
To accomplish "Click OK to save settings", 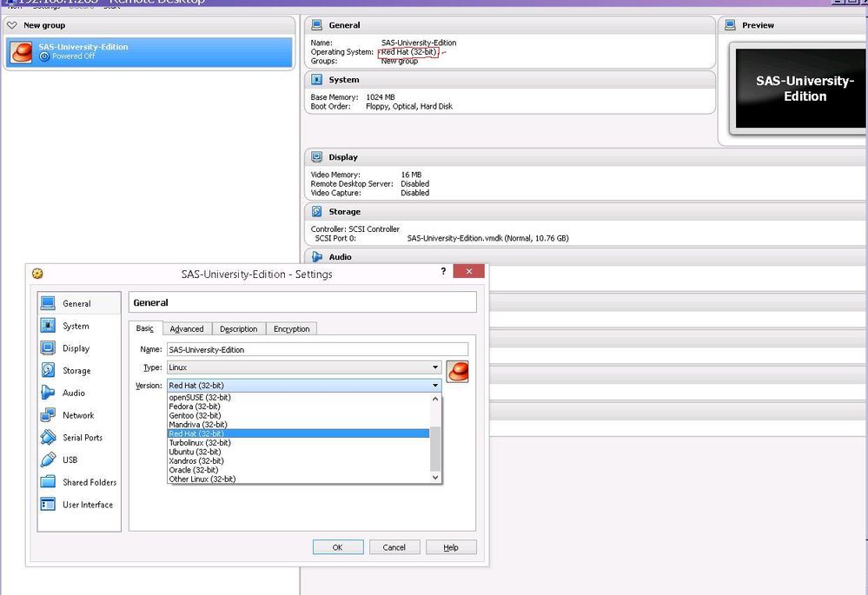I will (338, 547).
